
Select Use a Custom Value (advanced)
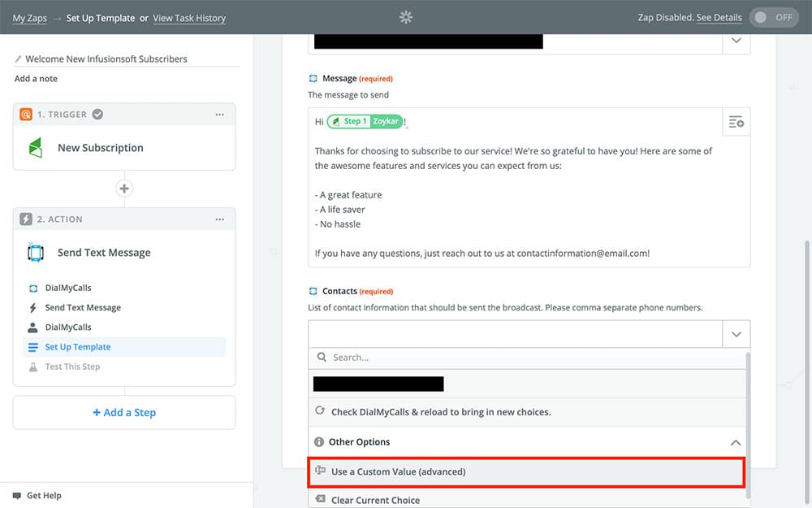pos(398,471)
